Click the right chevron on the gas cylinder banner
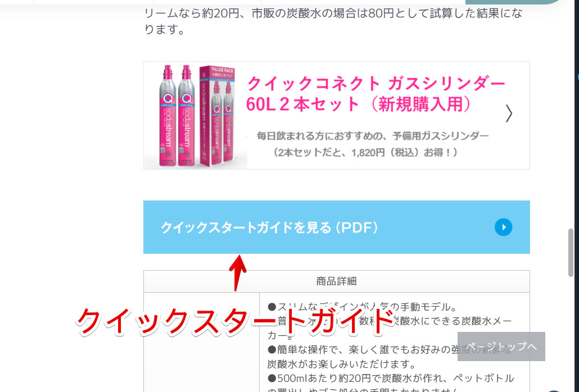Image resolution: width=579 pixels, height=392 pixels. tap(509, 113)
